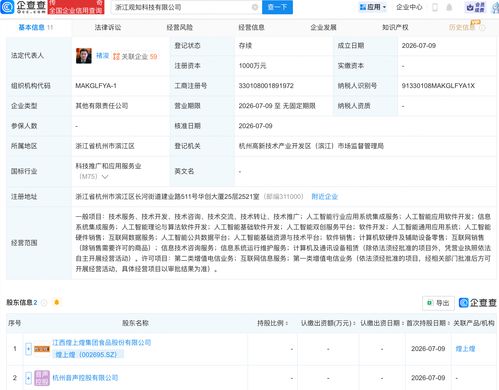Expand row 2 杭州喜声控股 shareholder details
Viewport: 499px width, 390px height.
pos(28,378)
